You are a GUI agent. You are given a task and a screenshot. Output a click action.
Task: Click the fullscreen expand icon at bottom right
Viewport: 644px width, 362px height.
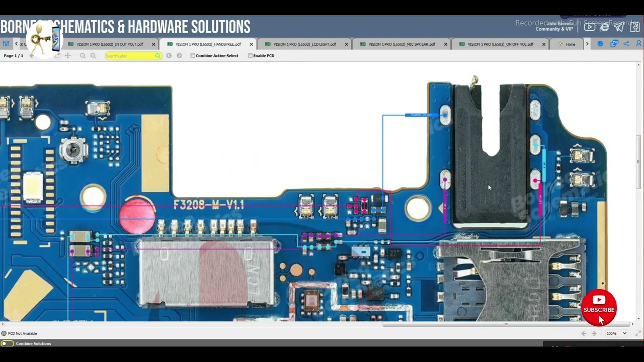[x=638, y=333]
